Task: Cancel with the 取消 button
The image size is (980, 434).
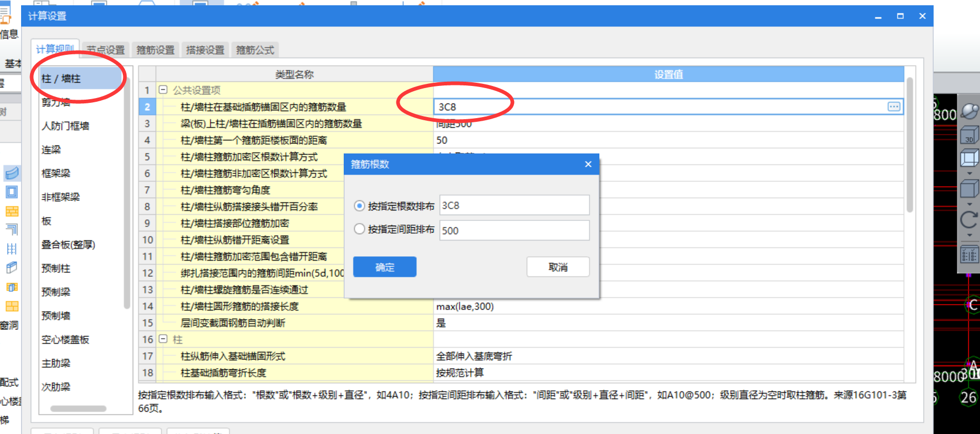Action: 558,267
